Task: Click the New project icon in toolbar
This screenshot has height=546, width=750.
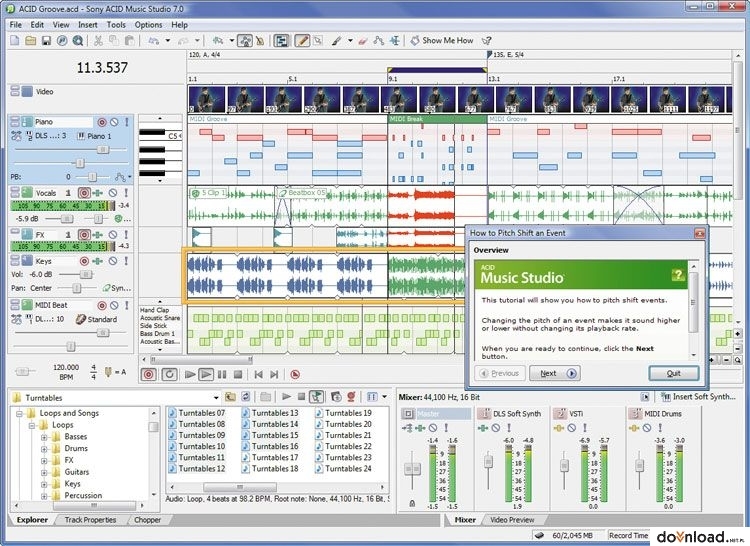Action: (15, 41)
